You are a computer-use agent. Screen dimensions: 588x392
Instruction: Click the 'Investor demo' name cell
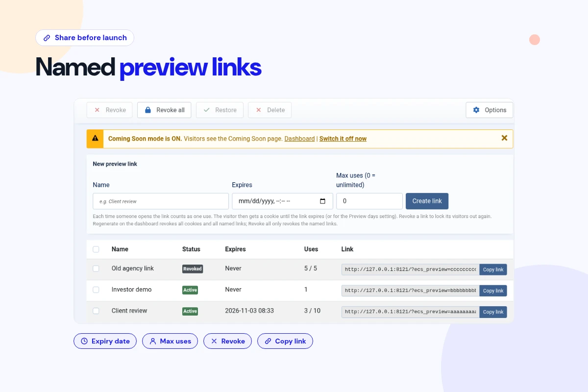(132, 290)
